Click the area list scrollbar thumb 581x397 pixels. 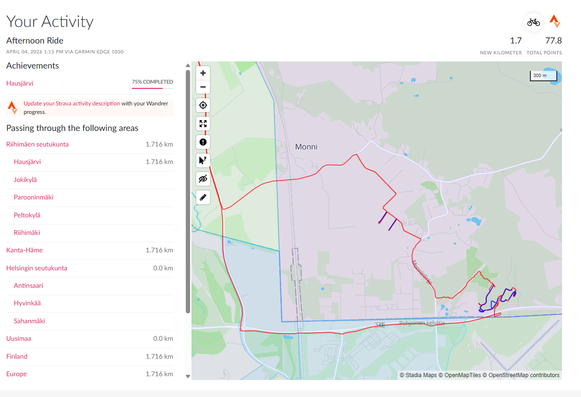click(x=188, y=192)
